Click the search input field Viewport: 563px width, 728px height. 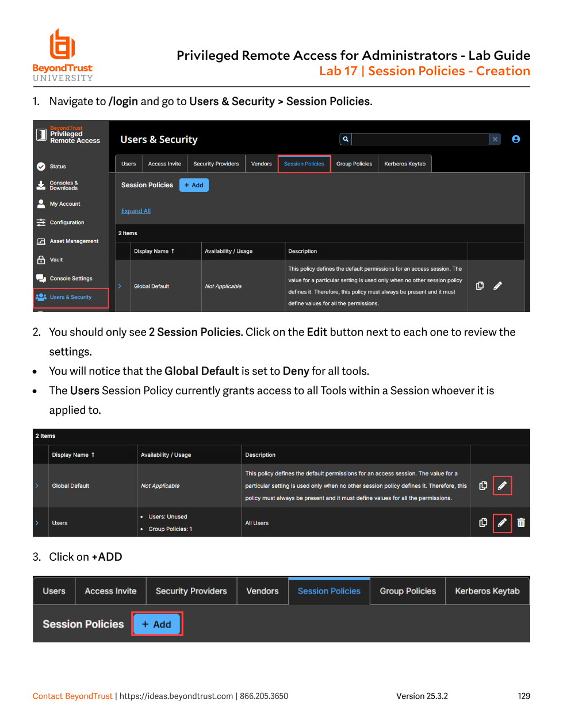point(420,139)
